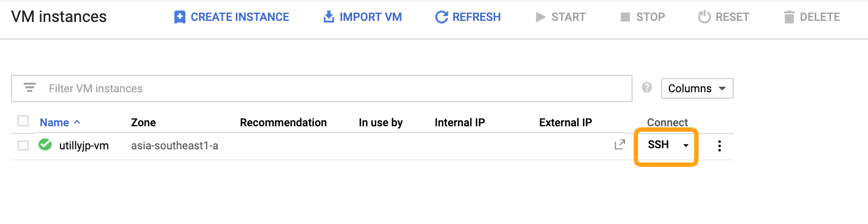868x224 pixels.
Task: Toggle the select-all header checkbox
Action: pyautogui.click(x=23, y=121)
